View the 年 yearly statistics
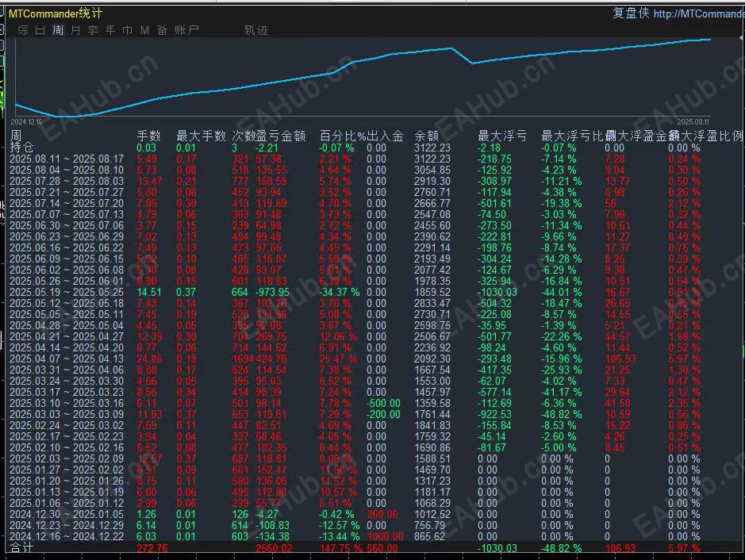 click(110, 29)
